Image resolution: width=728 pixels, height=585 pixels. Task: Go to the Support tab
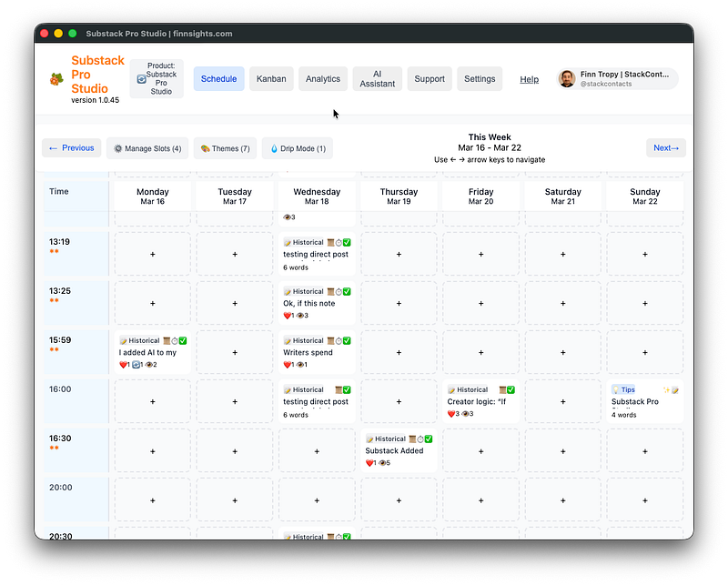(x=430, y=79)
